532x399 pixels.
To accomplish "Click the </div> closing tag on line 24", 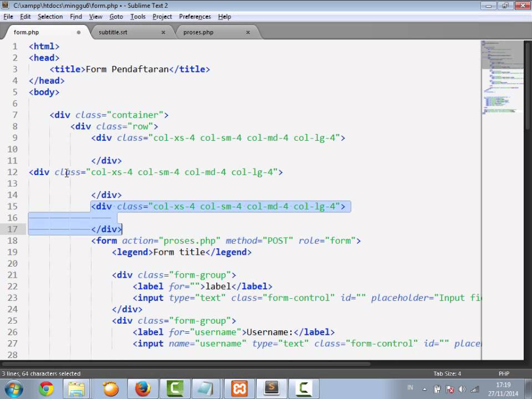I will tap(127, 309).
